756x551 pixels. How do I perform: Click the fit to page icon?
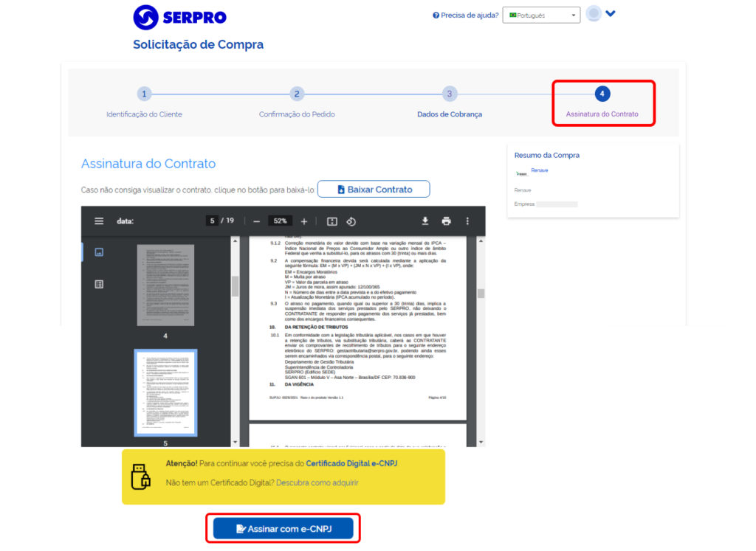pos(332,221)
